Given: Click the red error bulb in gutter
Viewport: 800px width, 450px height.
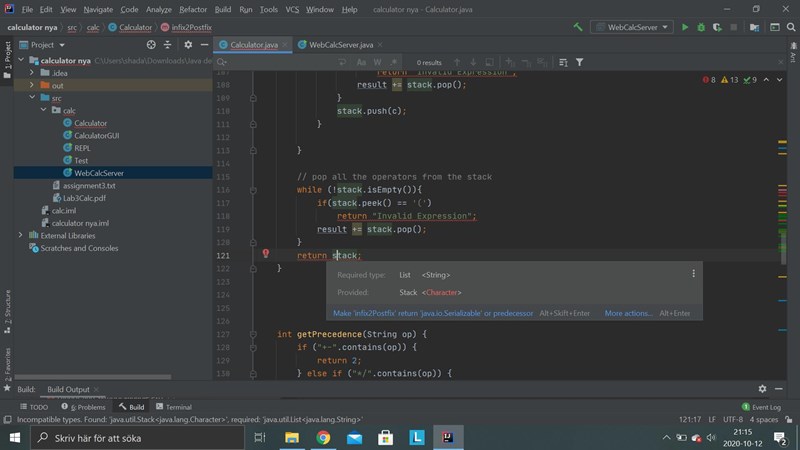Looking at the screenshot, I should [x=266, y=254].
